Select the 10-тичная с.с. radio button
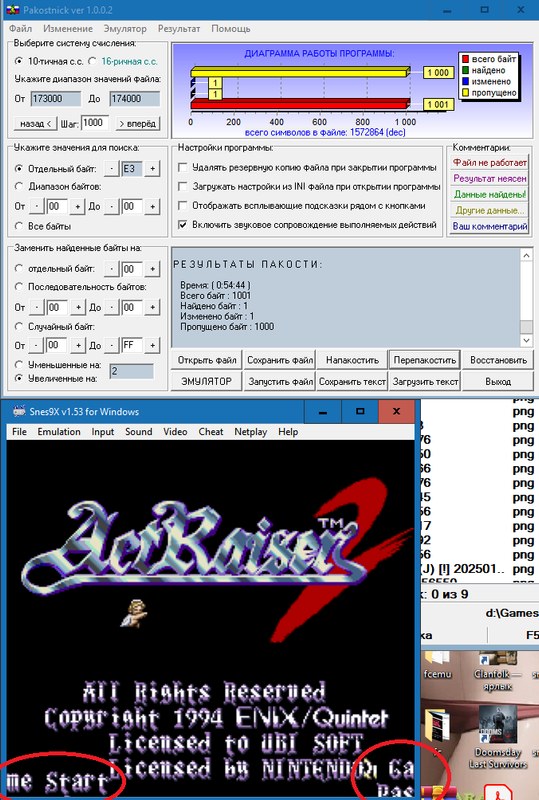This screenshot has height=800, width=539. pos(19,61)
